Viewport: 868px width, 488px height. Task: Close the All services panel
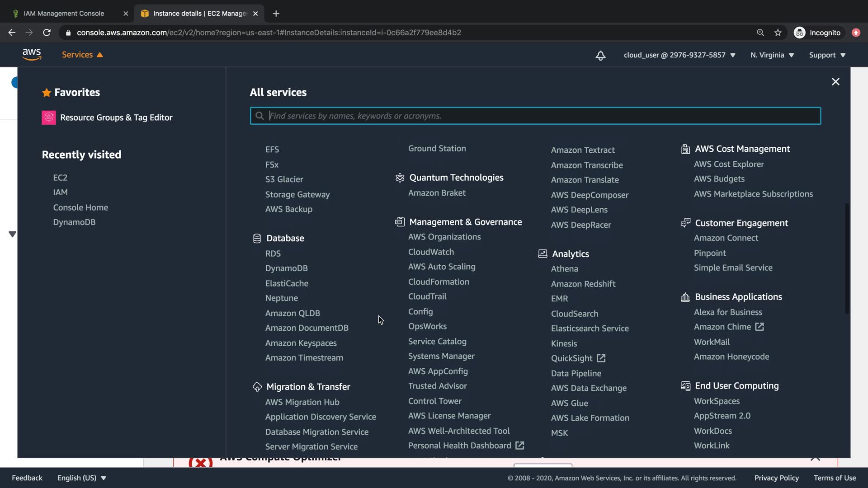[835, 82]
